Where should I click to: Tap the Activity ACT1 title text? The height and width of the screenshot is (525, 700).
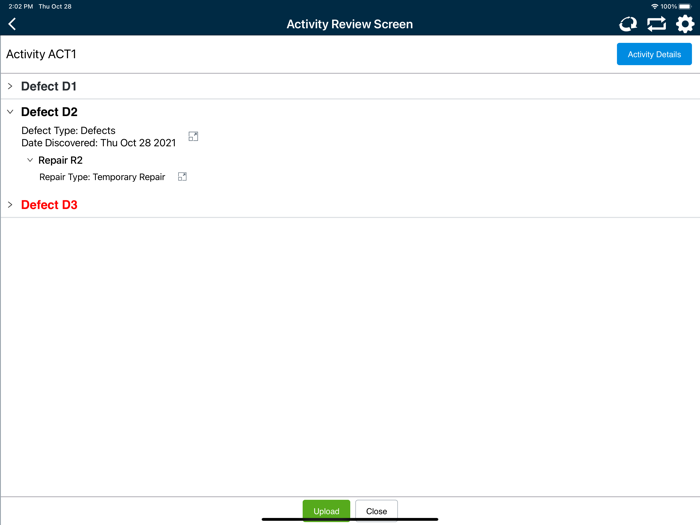point(41,54)
